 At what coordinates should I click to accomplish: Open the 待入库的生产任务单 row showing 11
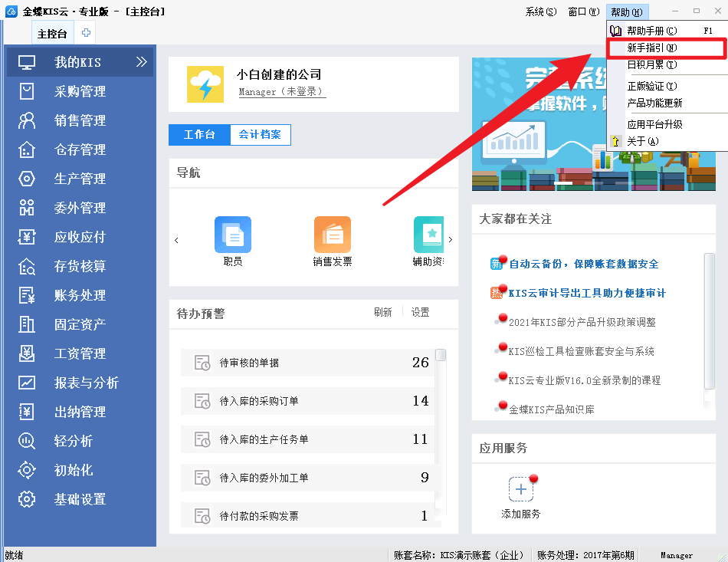point(307,439)
